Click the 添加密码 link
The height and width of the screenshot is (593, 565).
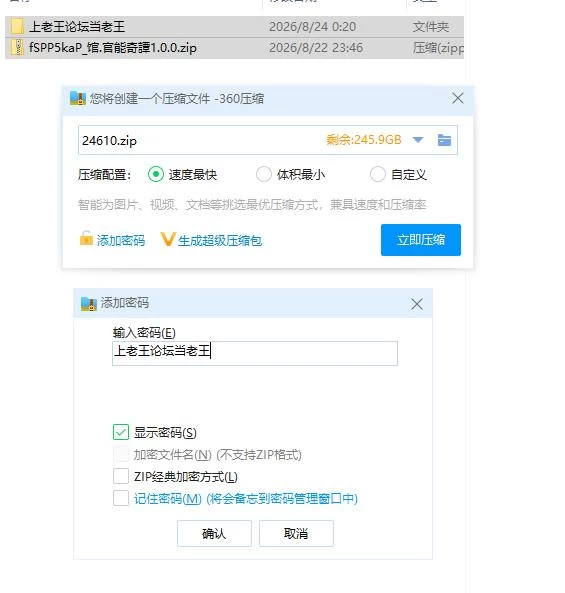click(x=121, y=241)
